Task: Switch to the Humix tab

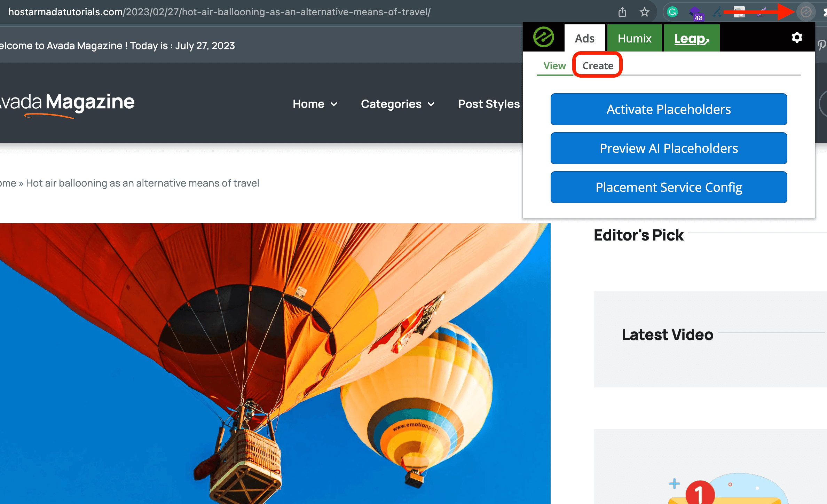Action: click(635, 38)
